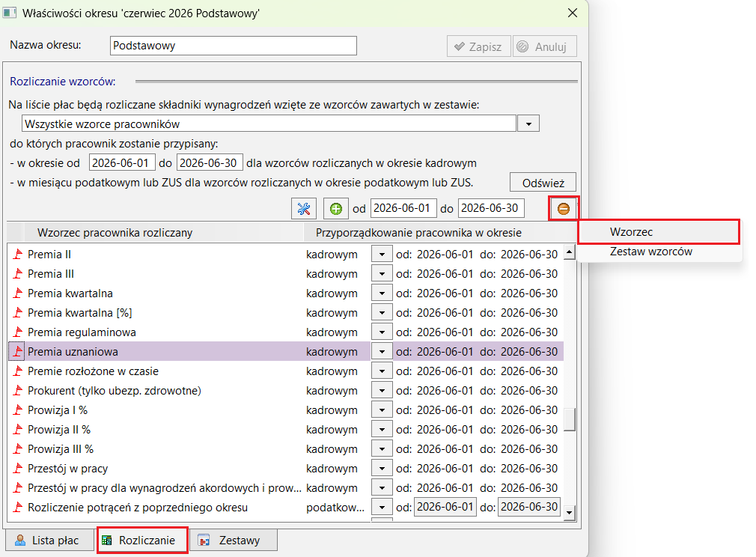Click the Anuluj button

point(545,46)
